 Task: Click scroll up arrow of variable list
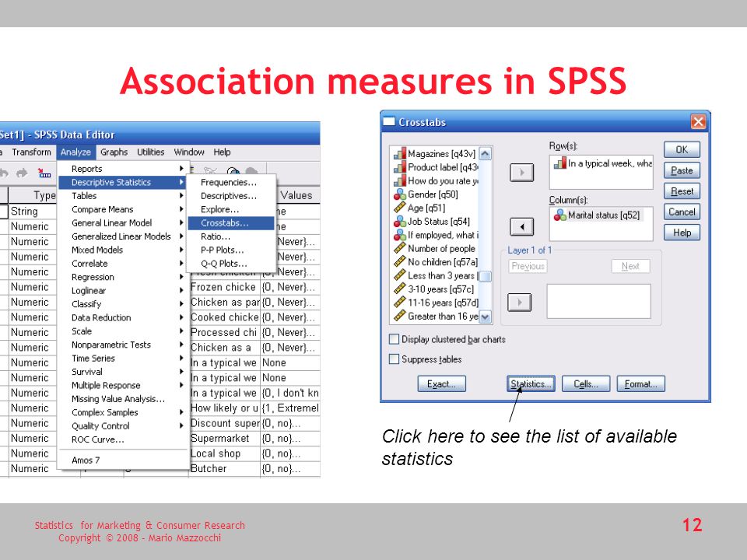pyautogui.click(x=485, y=153)
